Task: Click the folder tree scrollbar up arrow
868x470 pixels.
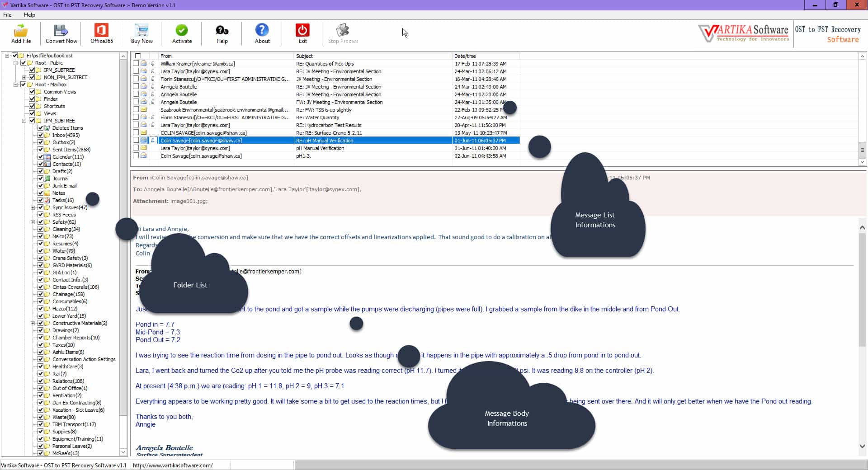Action: (x=123, y=56)
